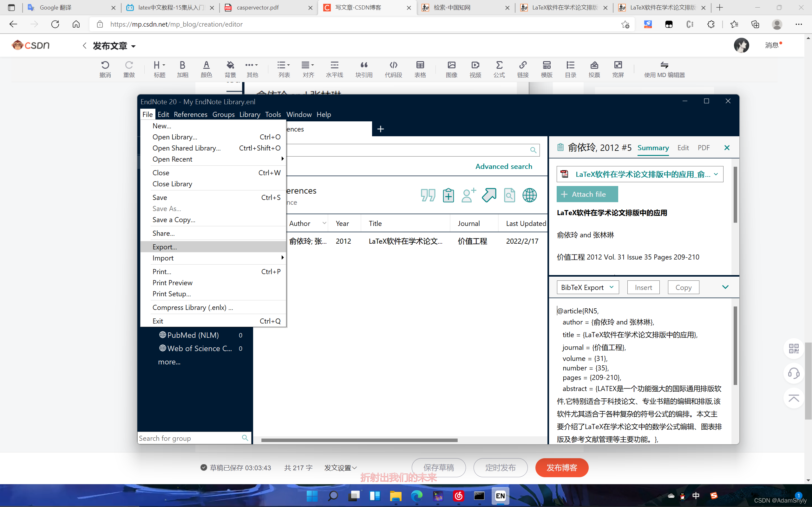
Task: Click the share library person icon
Action: click(468, 195)
